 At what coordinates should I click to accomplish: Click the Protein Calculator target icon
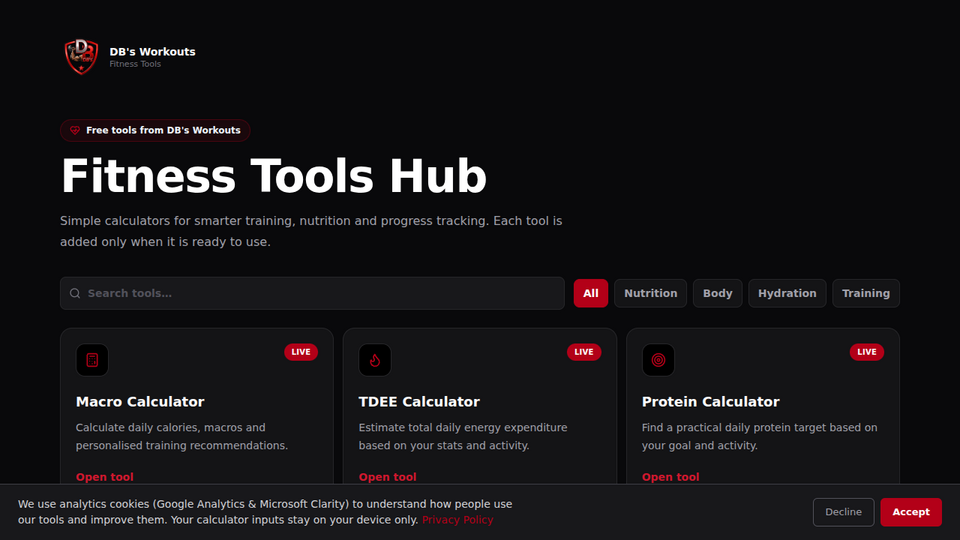click(658, 360)
